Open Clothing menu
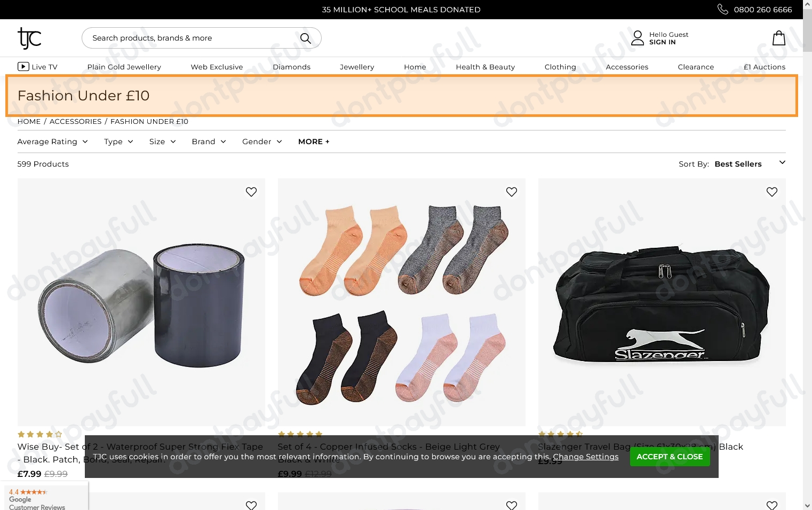The height and width of the screenshot is (510, 812). (560, 67)
